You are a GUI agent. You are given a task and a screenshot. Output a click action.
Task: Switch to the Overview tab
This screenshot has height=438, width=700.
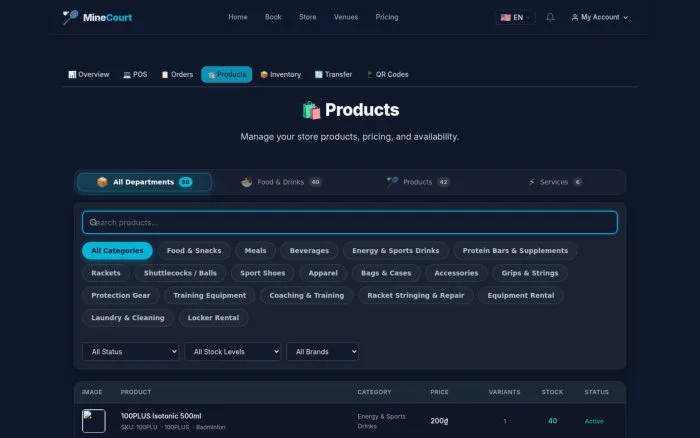88,75
